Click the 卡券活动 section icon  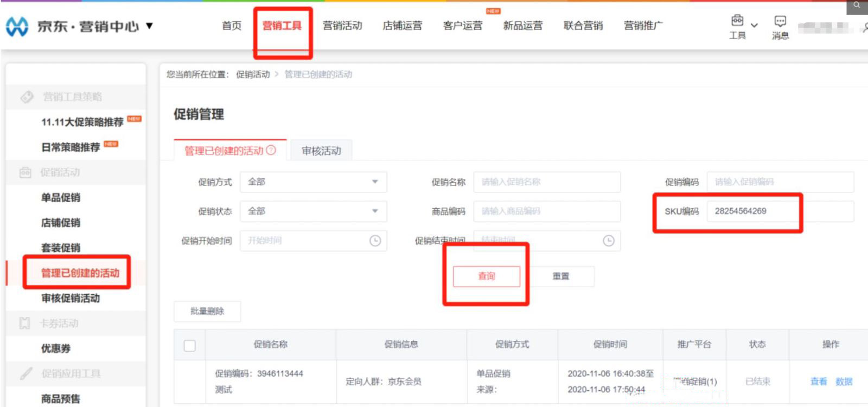(24, 324)
